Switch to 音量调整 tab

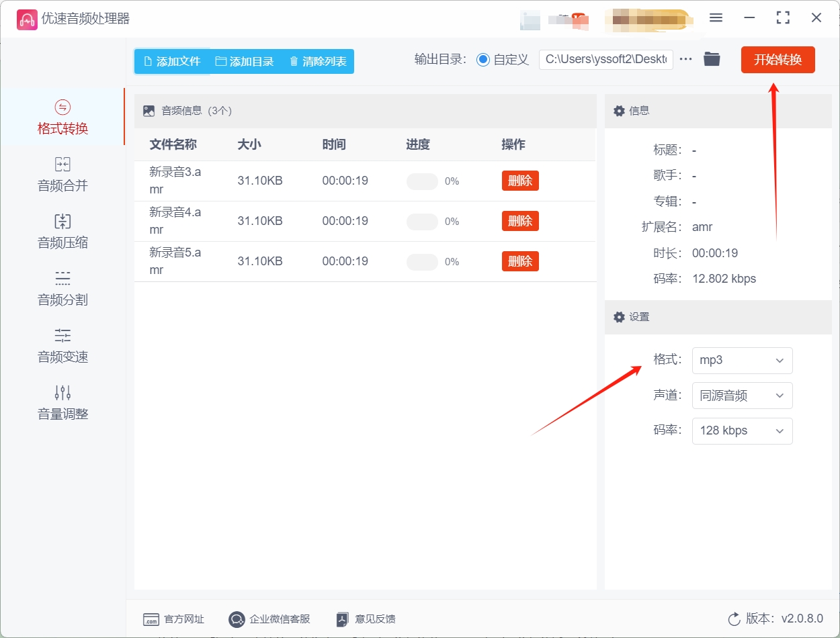coord(62,402)
